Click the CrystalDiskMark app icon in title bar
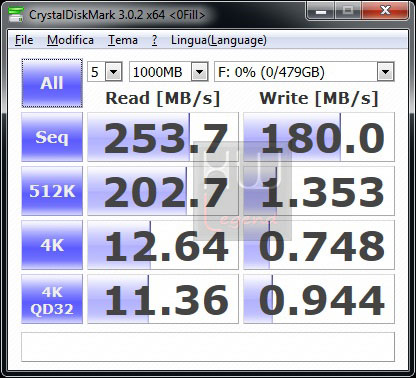 point(16,15)
